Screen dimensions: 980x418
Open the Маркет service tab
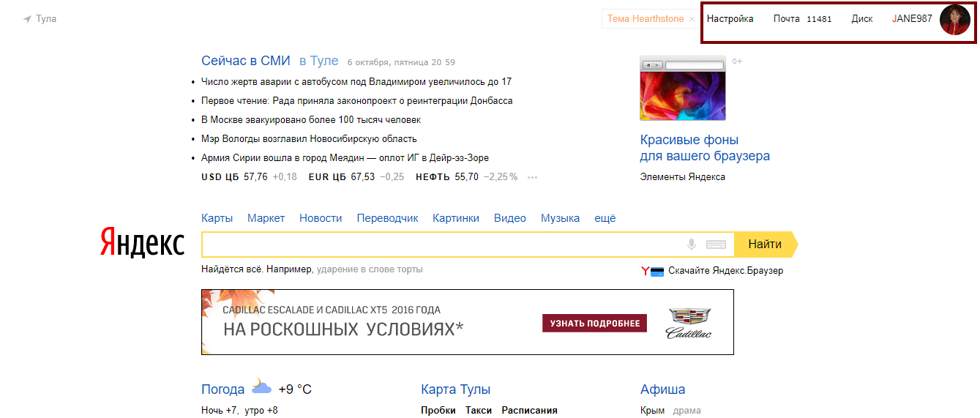[266, 218]
